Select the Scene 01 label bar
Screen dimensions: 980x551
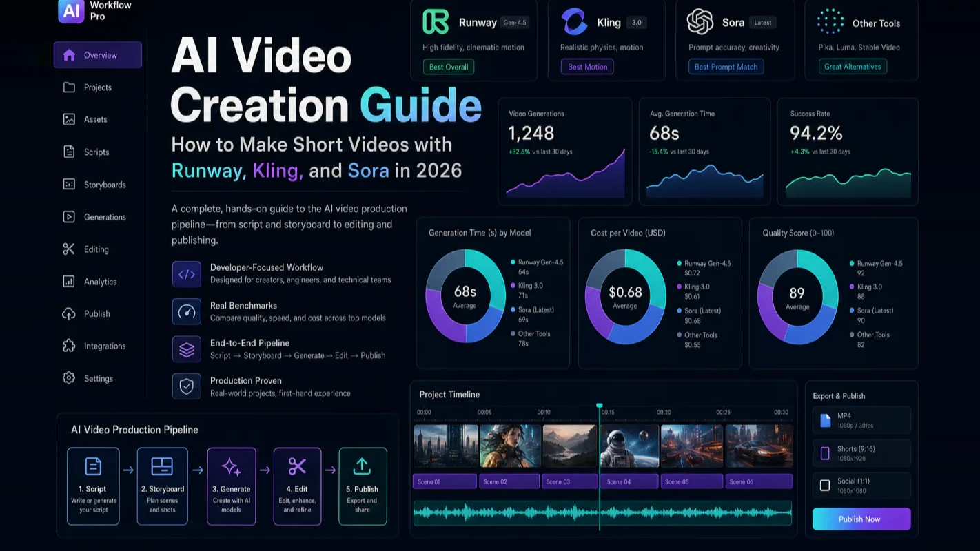pyautogui.click(x=445, y=481)
